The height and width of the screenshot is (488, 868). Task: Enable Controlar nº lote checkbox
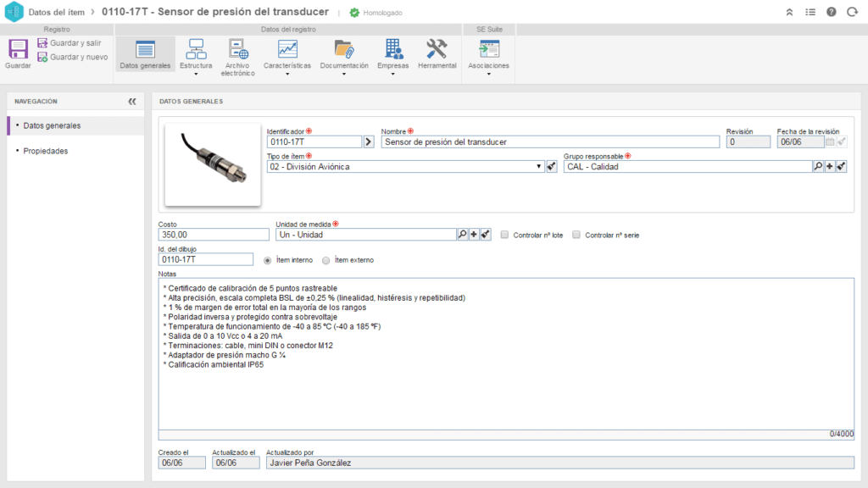505,235
